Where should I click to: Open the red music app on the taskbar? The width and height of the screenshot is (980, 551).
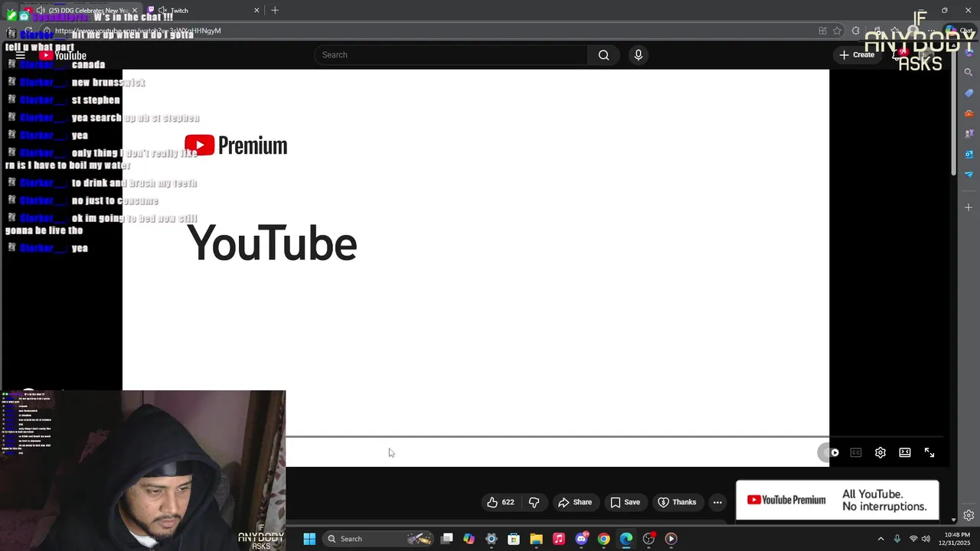559,539
